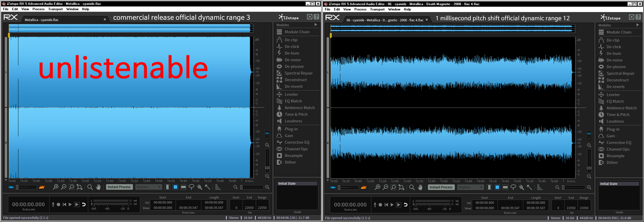Select brush selection tool in Death Magnetic window

click(x=521, y=187)
